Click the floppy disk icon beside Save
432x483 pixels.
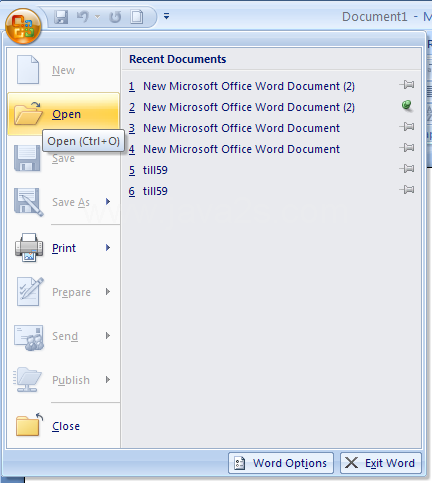click(27, 158)
